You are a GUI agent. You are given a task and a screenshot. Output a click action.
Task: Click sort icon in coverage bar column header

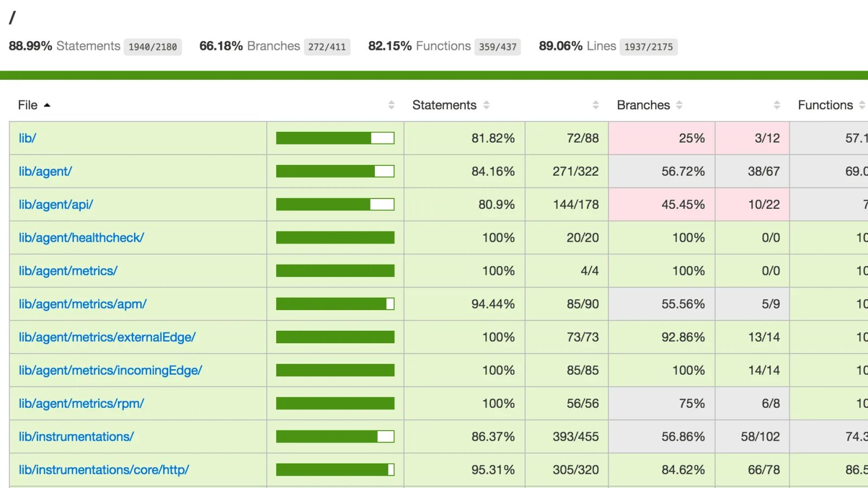click(x=391, y=105)
